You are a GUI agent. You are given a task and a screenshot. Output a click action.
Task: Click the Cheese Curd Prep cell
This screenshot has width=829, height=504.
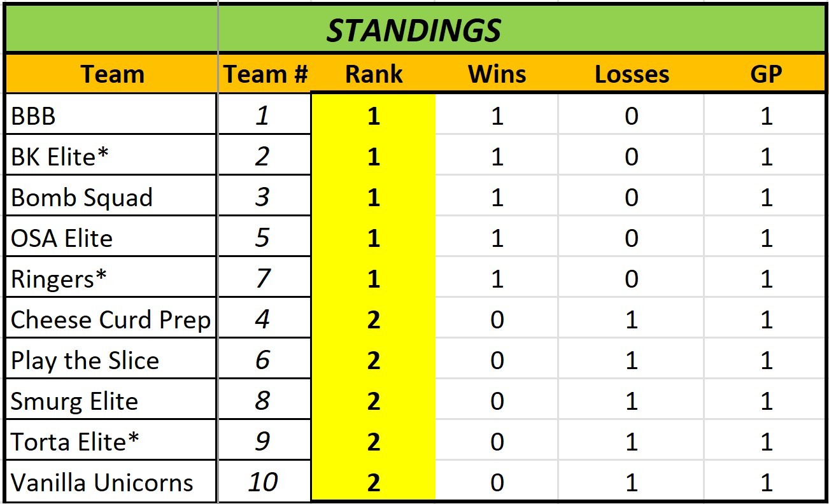(111, 319)
